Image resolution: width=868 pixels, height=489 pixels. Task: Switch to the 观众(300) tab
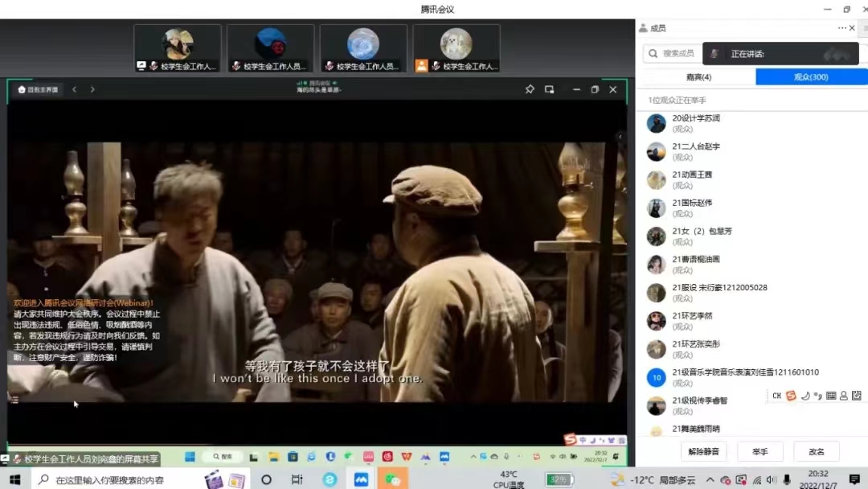pyautogui.click(x=811, y=77)
